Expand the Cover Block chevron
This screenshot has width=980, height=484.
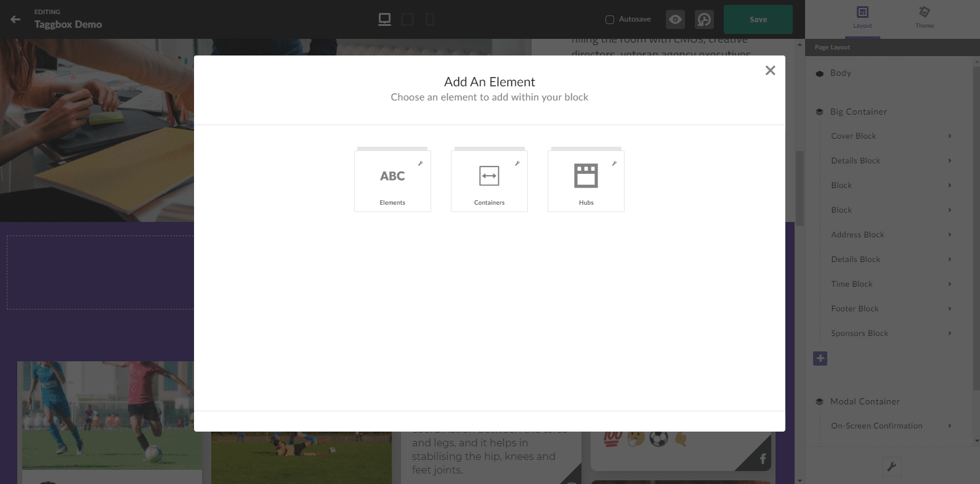[x=949, y=136]
